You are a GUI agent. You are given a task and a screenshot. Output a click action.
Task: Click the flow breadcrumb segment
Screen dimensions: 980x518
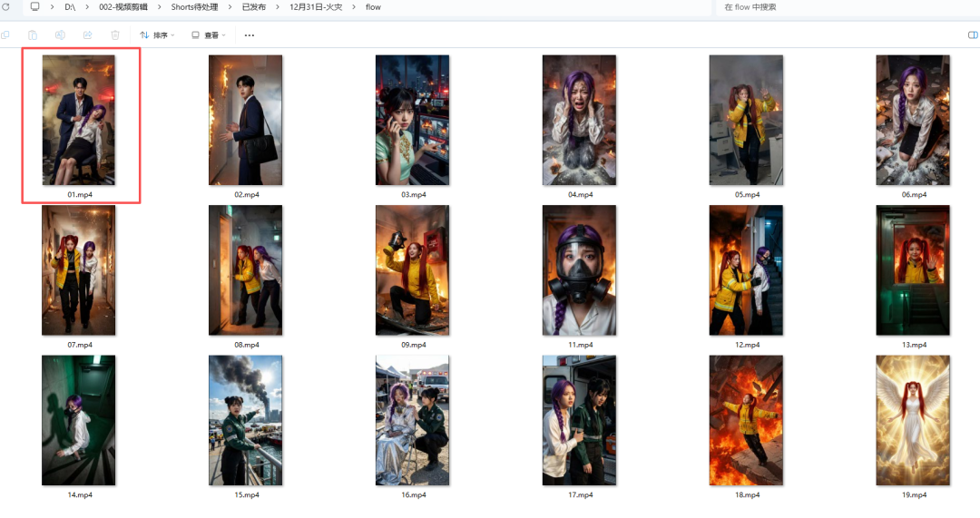[373, 7]
